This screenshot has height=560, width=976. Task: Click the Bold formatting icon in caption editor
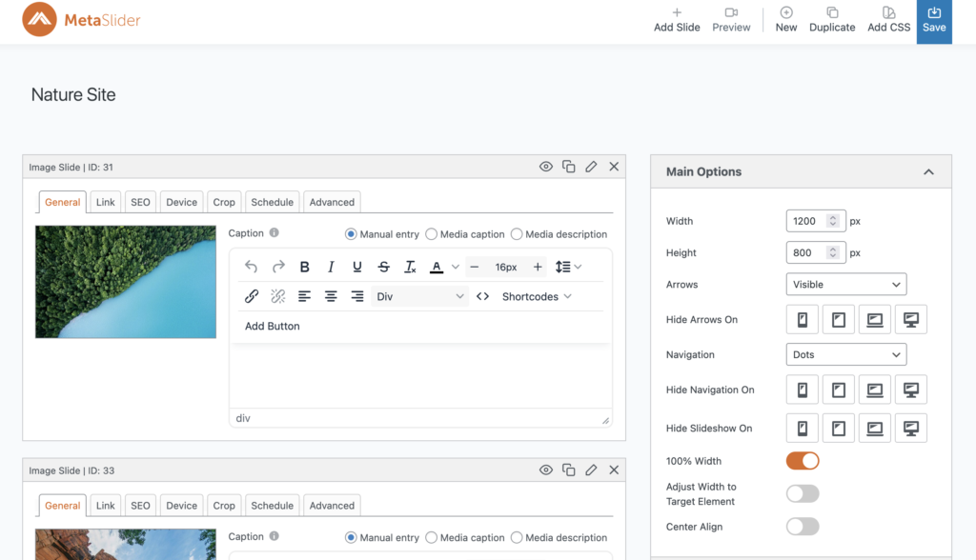(305, 268)
